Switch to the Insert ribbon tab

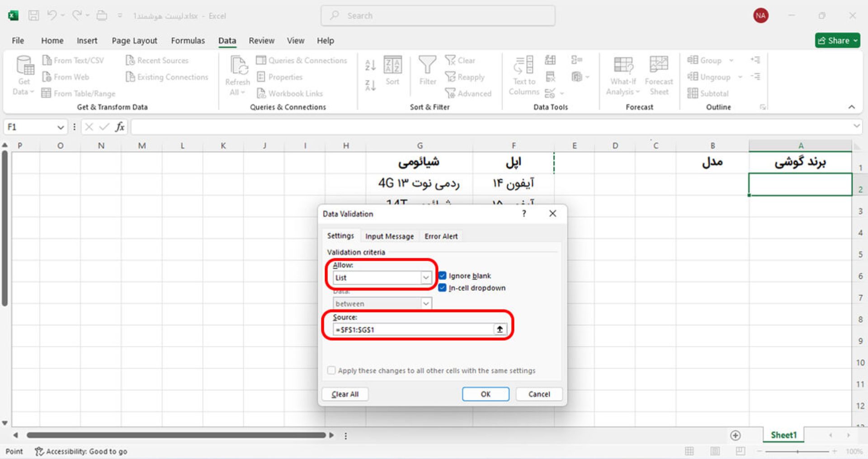[x=87, y=41]
